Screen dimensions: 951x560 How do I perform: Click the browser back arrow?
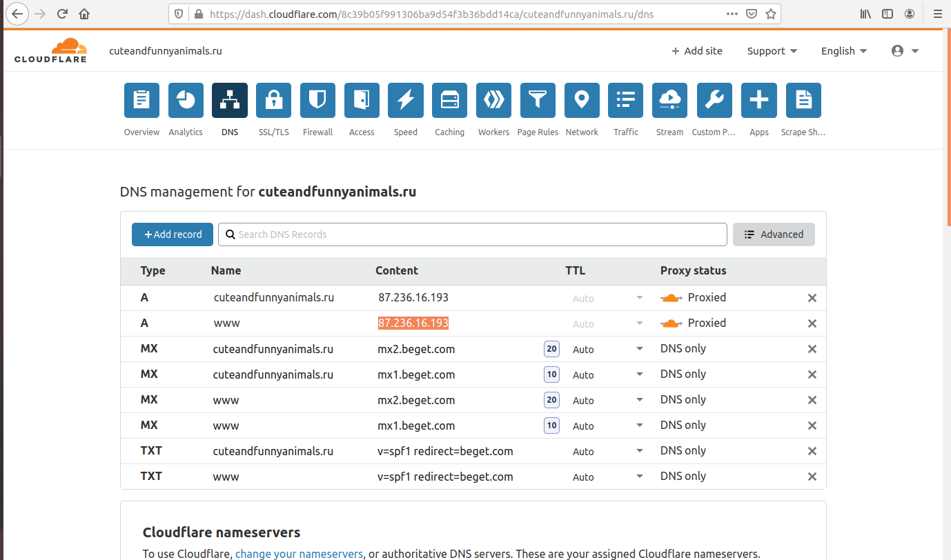click(17, 13)
